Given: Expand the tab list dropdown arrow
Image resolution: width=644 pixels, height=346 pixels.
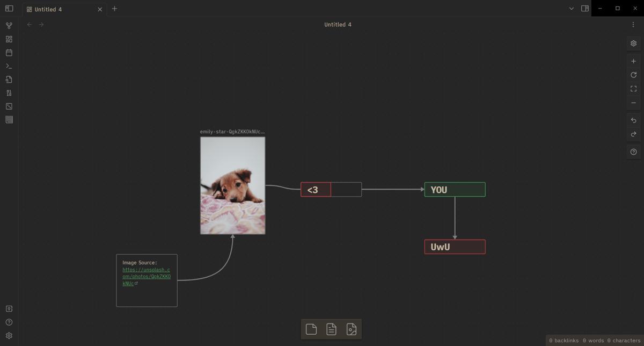Looking at the screenshot, I should [571, 9].
